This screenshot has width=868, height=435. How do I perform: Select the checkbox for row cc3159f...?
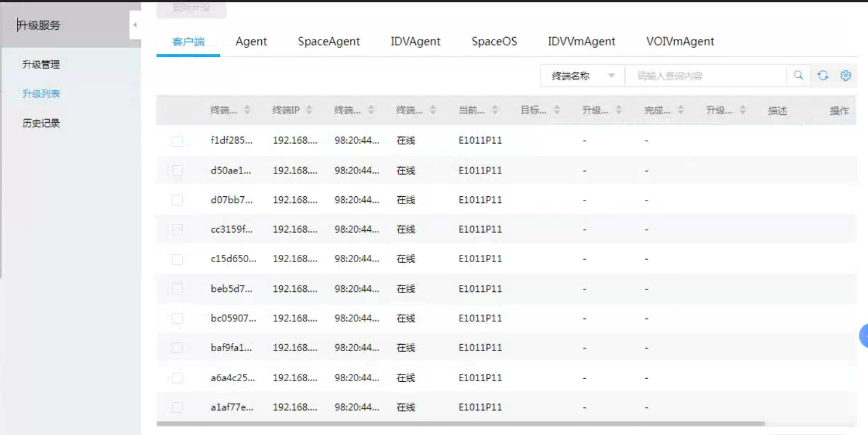(x=177, y=230)
